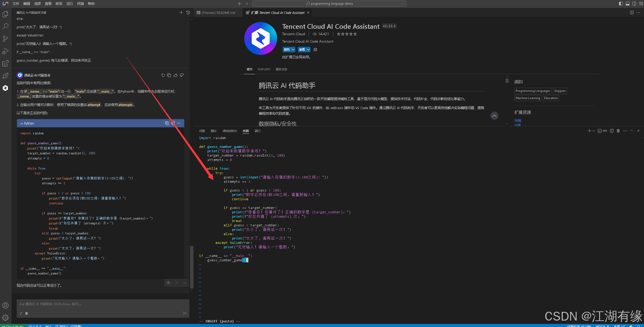Maximize the terminal panel size
This screenshot has height=327, width=644.
click(x=632, y=131)
